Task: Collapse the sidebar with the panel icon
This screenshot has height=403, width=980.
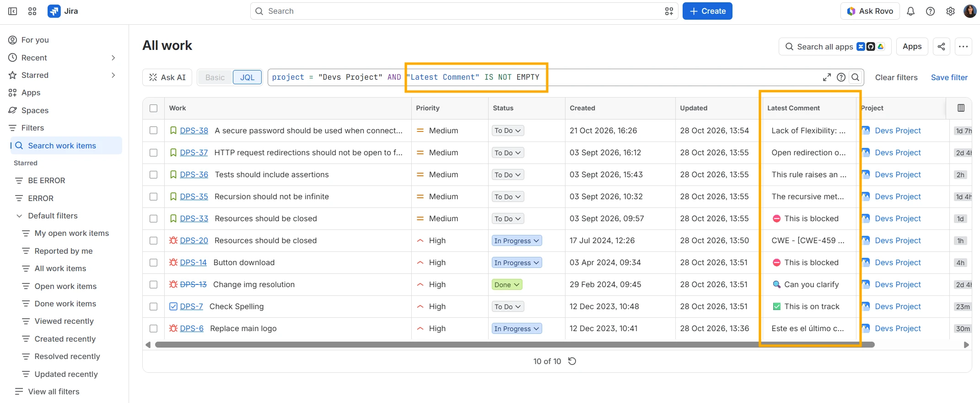Action: (x=13, y=11)
